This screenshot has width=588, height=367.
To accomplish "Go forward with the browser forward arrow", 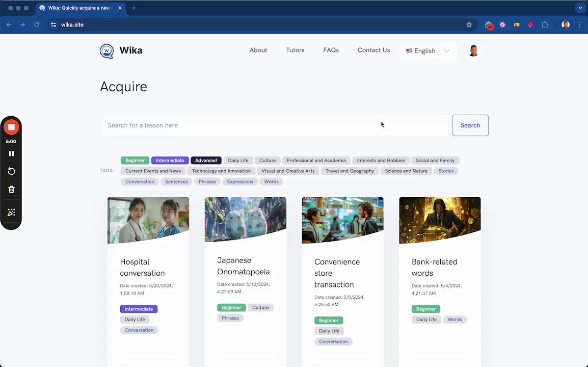I will (23, 25).
